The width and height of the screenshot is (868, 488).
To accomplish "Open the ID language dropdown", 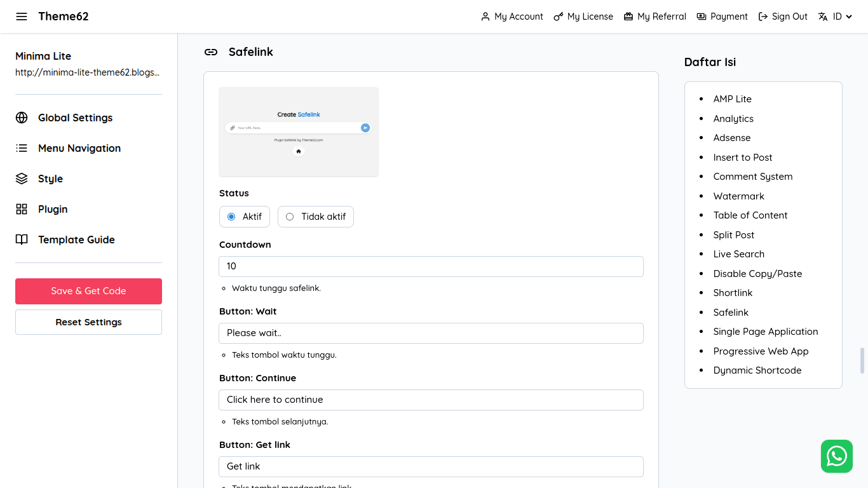I will [843, 17].
